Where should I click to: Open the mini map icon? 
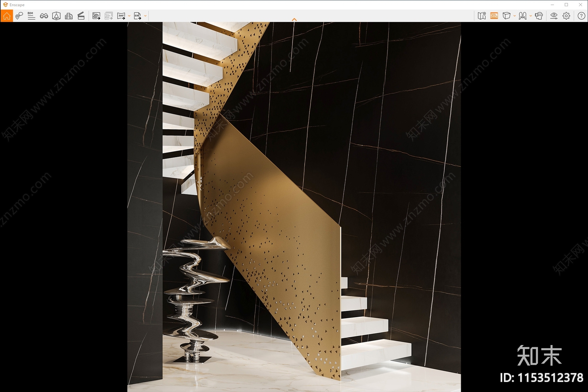[x=482, y=16]
